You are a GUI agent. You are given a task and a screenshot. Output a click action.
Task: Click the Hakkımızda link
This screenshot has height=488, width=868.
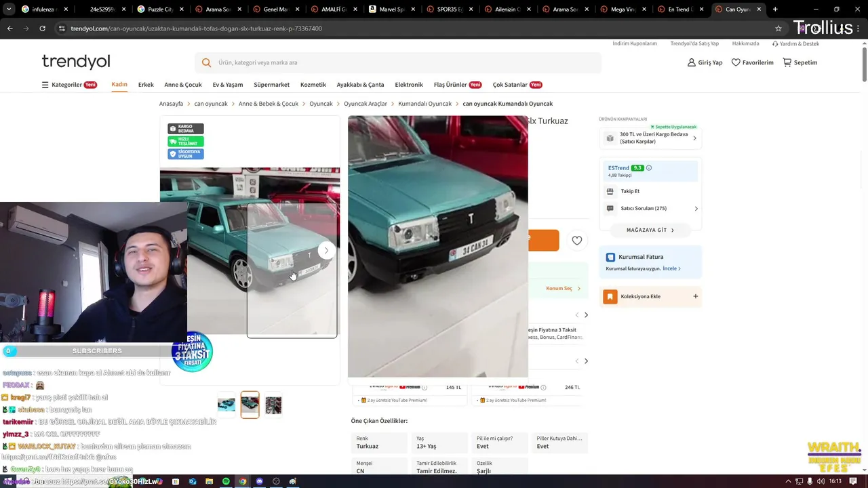coord(745,43)
